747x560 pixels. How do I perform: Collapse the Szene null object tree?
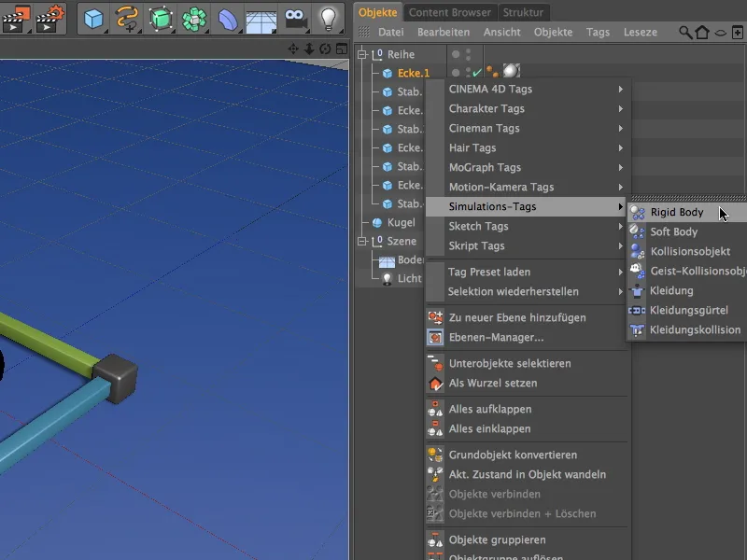click(362, 242)
